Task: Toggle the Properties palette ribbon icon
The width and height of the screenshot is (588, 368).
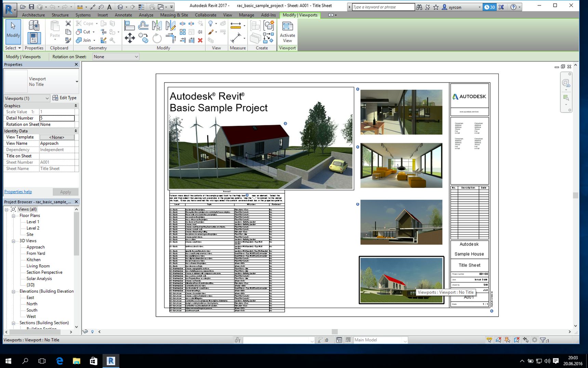Action: click(34, 38)
